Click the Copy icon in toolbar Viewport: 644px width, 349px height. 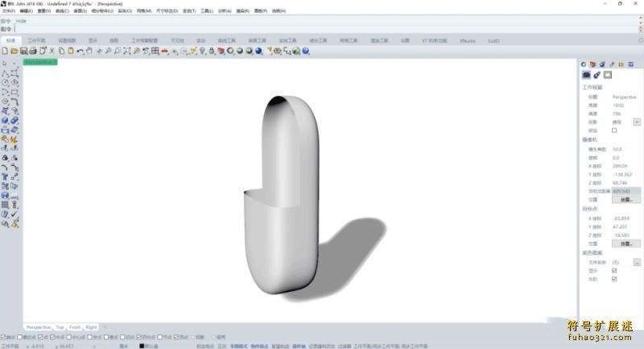(x=61, y=51)
